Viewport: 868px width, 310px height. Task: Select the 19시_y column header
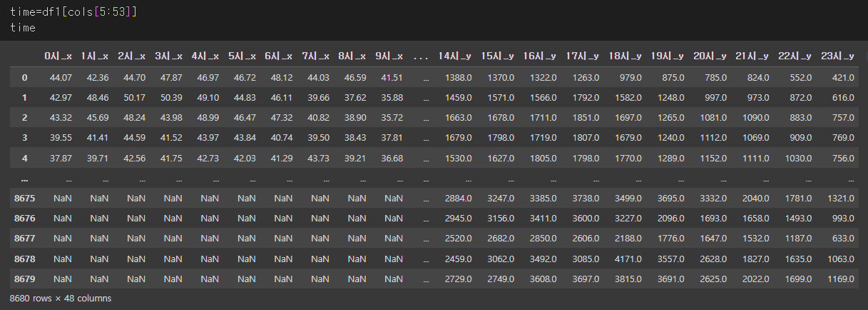coord(667,56)
